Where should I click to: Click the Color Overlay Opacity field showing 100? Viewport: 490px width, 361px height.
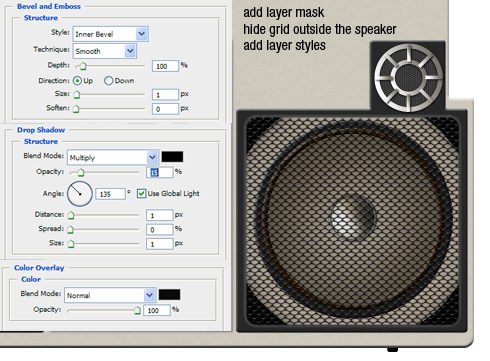(x=157, y=310)
